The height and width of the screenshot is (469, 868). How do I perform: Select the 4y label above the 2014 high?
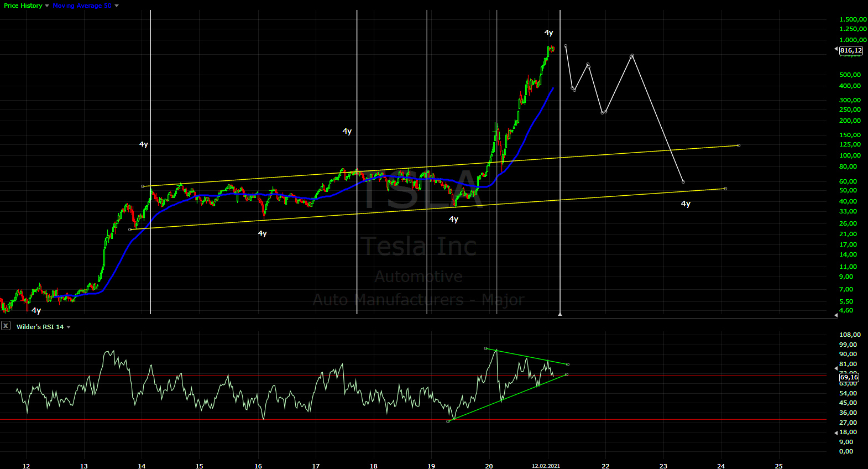143,144
